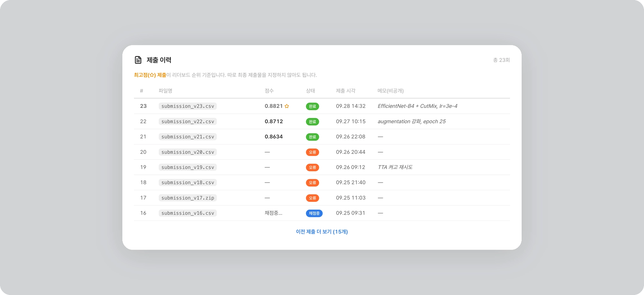The image size is (644, 295).
Task: Open submission_v21.csv file chip
Action: coord(188,137)
